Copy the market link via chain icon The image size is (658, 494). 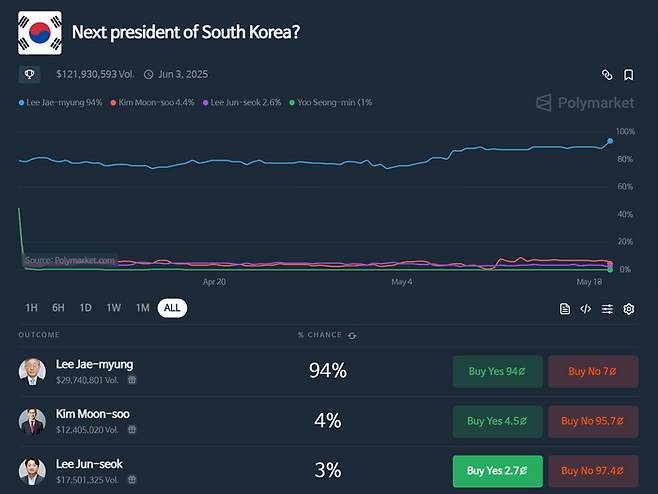click(606, 75)
